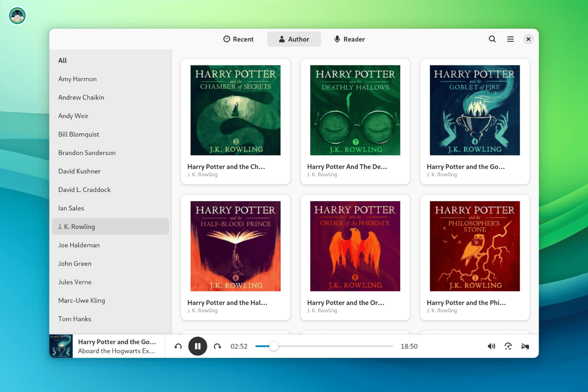Open the playback speed popover
The height and width of the screenshot is (392, 588).
[x=508, y=346]
